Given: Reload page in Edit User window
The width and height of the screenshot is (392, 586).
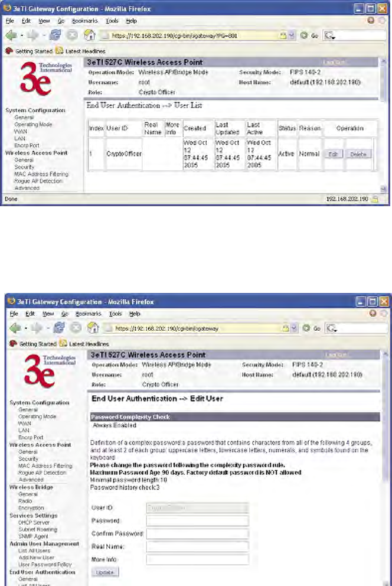Looking at the screenshot, I should [x=59, y=328].
